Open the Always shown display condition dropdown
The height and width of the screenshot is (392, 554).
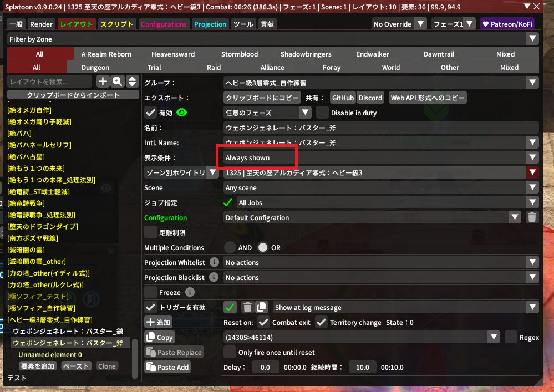pyautogui.click(x=380, y=157)
